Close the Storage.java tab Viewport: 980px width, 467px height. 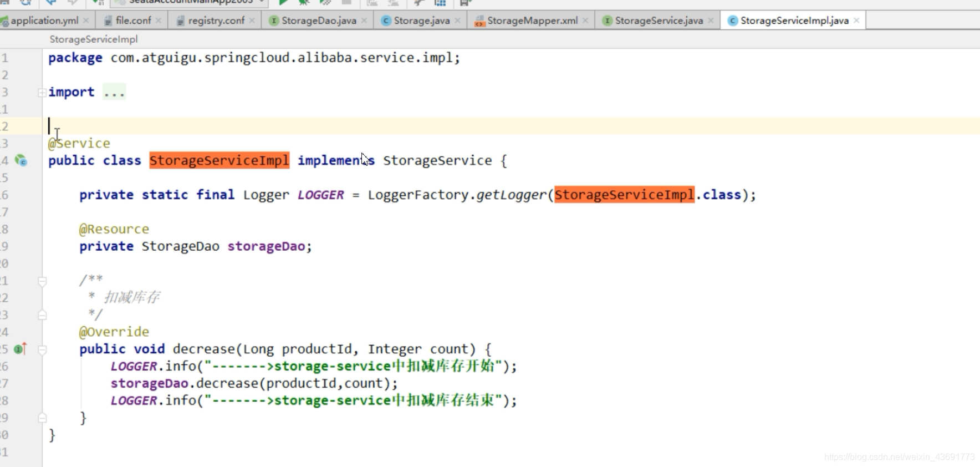pyautogui.click(x=457, y=21)
